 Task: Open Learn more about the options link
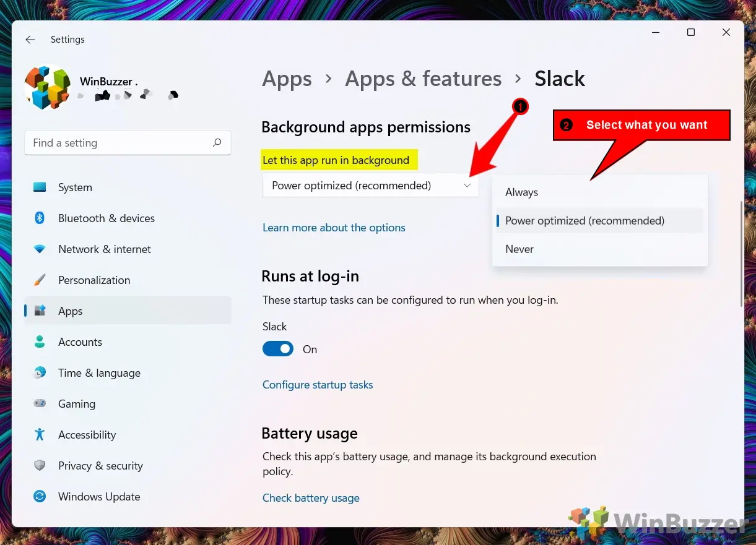334,228
